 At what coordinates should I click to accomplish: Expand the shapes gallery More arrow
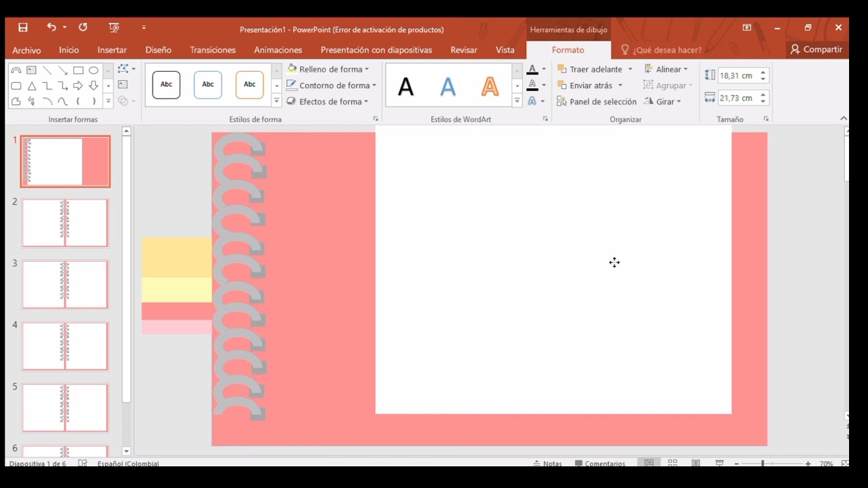pos(108,102)
